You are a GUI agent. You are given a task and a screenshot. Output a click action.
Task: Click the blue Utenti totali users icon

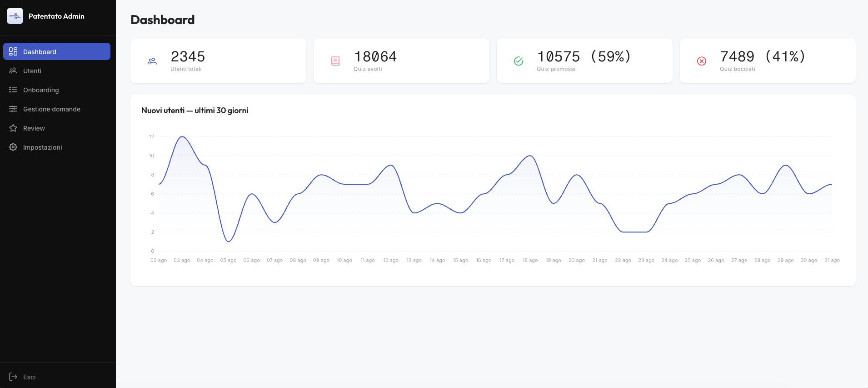(152, 61)
